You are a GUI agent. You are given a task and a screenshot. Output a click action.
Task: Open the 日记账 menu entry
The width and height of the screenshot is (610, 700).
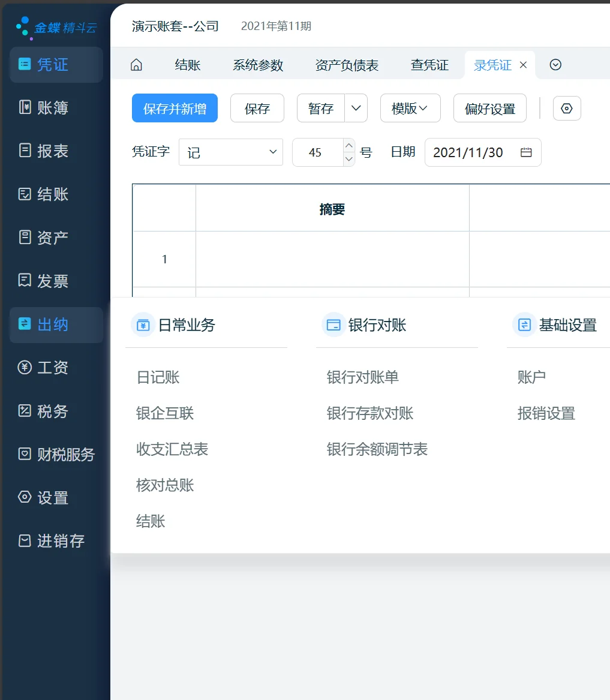click(x=158, y=377)
